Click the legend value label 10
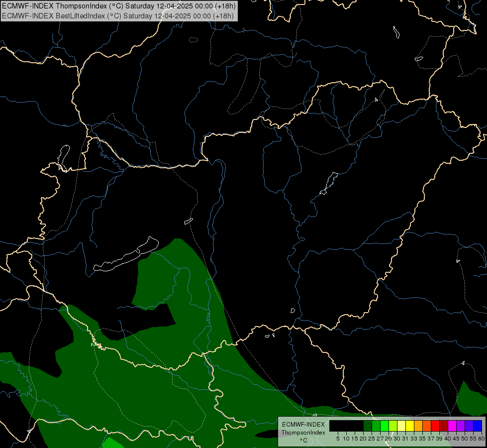Image resolution: width=487 pixels, height=448 pixels. pos(346,439)
